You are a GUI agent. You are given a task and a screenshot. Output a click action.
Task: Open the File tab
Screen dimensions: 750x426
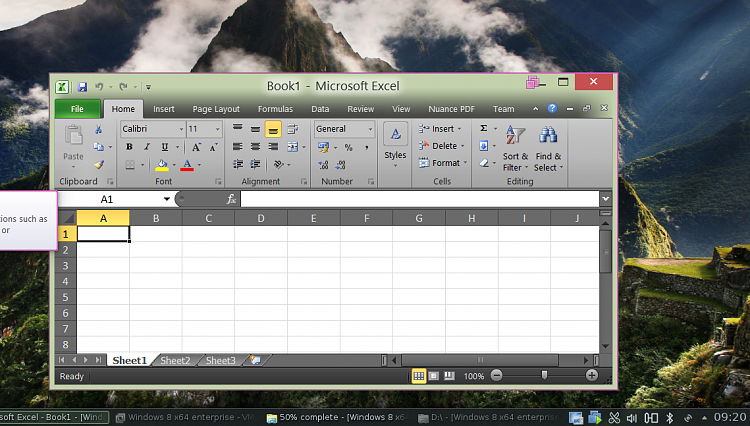pyautogui.click(x=77, y=109)
